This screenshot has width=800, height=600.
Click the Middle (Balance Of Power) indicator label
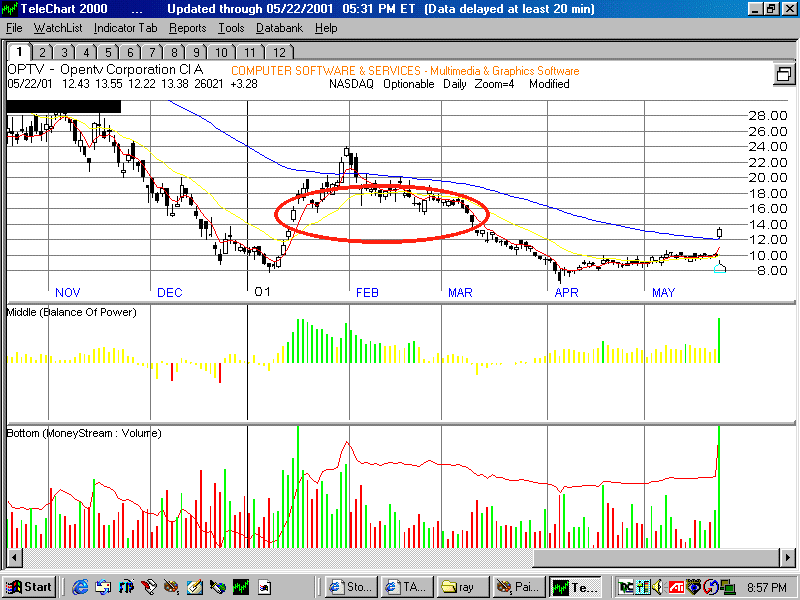coord(71,312)
